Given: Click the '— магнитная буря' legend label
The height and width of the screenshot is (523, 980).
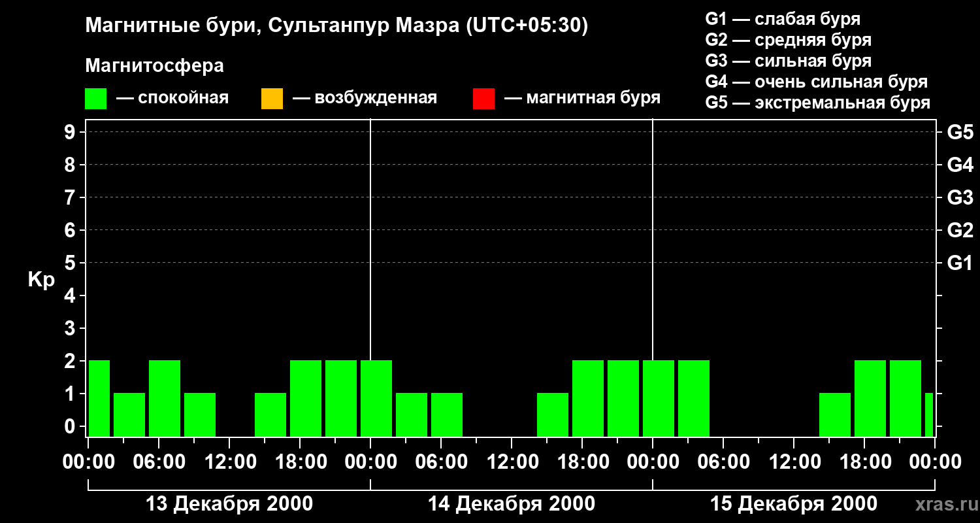Looking at the screenshot, I should pos(583,98).
